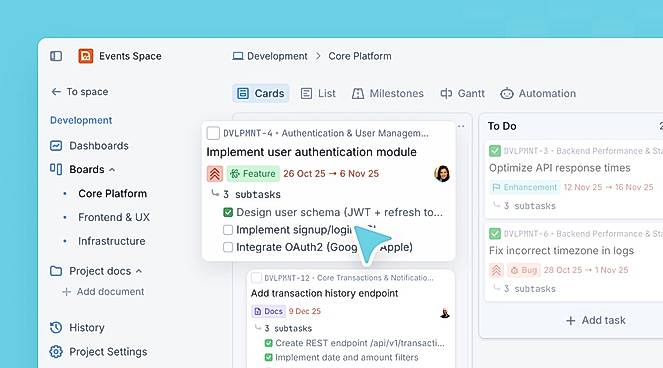Click the high priority icon on timezone logs card
663x368 pixels.
click(496, 270)
